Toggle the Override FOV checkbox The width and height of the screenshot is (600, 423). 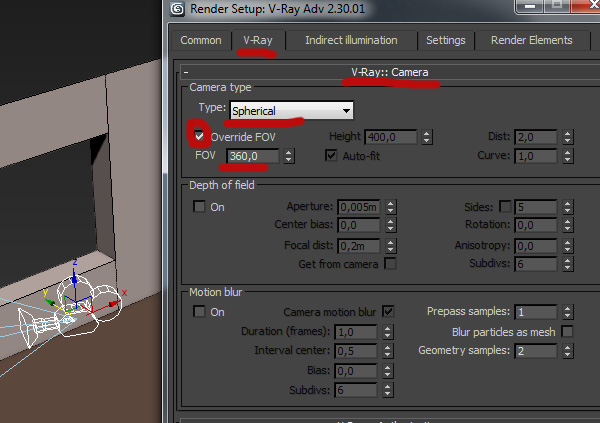199,136
